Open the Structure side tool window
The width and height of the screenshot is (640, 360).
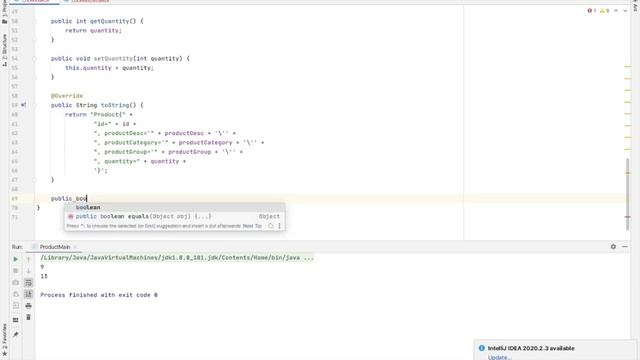click(4, 51)
